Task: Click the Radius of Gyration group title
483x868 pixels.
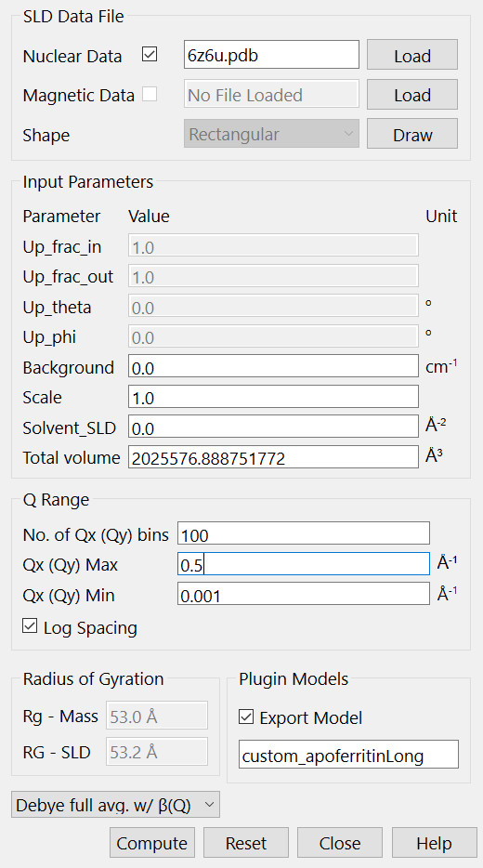Action: tap(93, 679)
